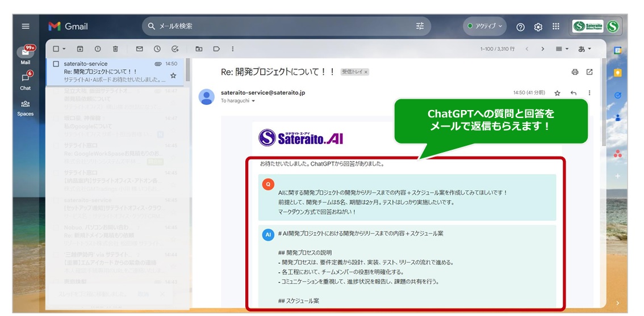Go to the next page arrow
The image size is (644, 316).
tap(542, 49)
